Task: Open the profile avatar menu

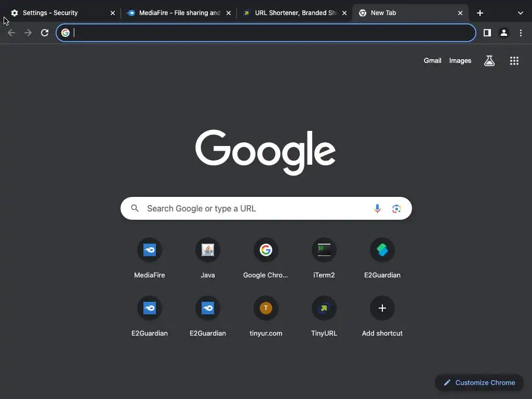Action: click(x=504, y=33)
